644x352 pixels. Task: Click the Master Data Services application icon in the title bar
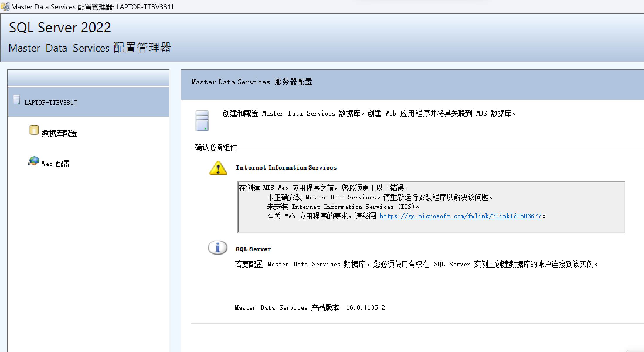click(5, 6)
